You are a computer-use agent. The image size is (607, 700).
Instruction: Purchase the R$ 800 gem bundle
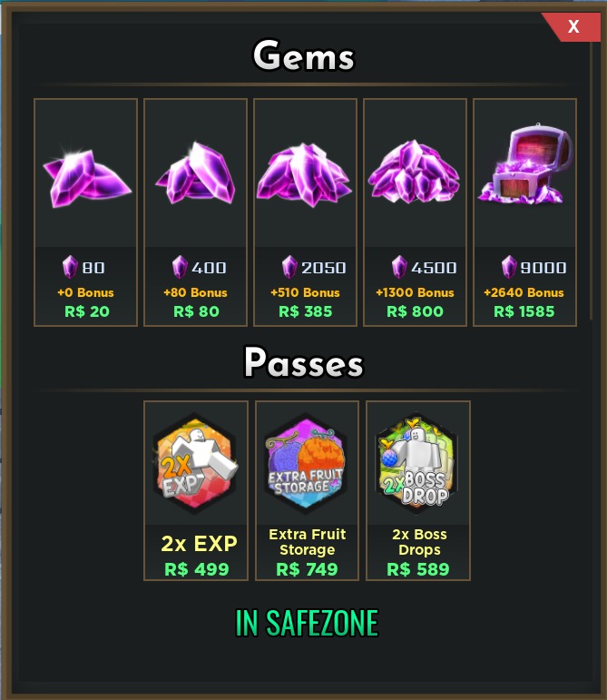(x=415, y=311)
